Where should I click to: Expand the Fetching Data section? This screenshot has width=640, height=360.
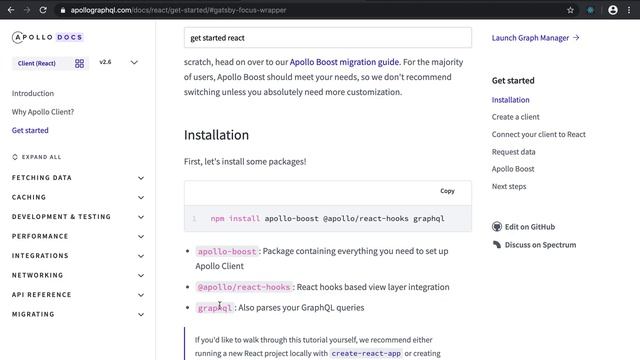click(78, 178)
